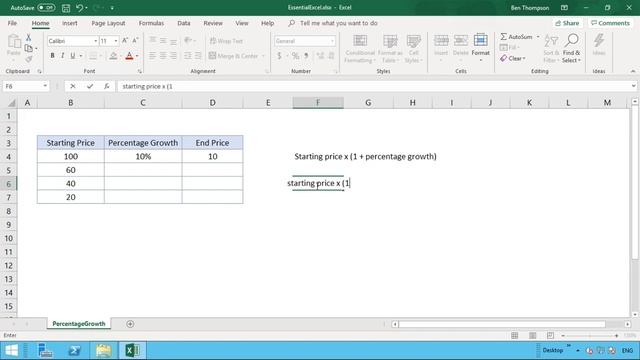Screen dimensions: 640x360
Task: Click the Undo arrow icon
Action: coord(80,8)
